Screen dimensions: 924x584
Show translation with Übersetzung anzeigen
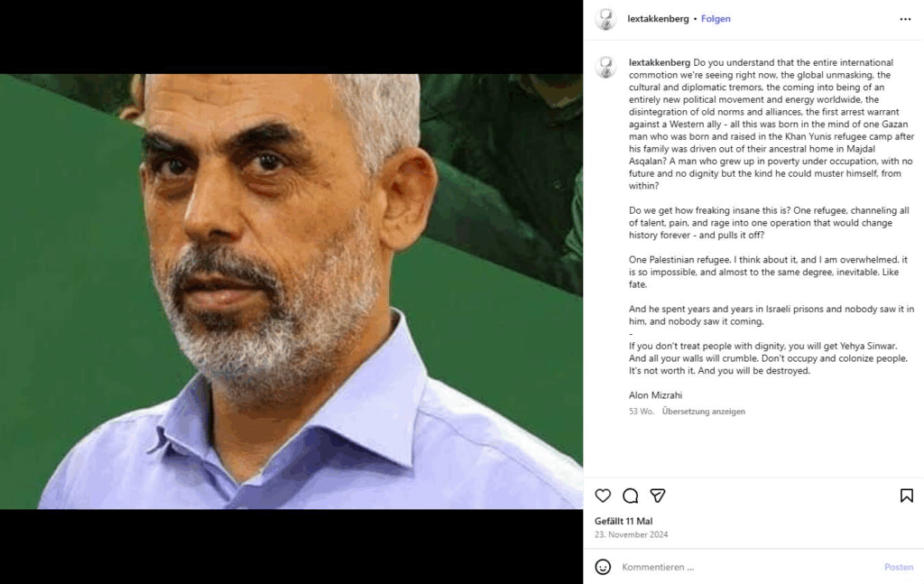pyautogui.click(x=704, y=412)
